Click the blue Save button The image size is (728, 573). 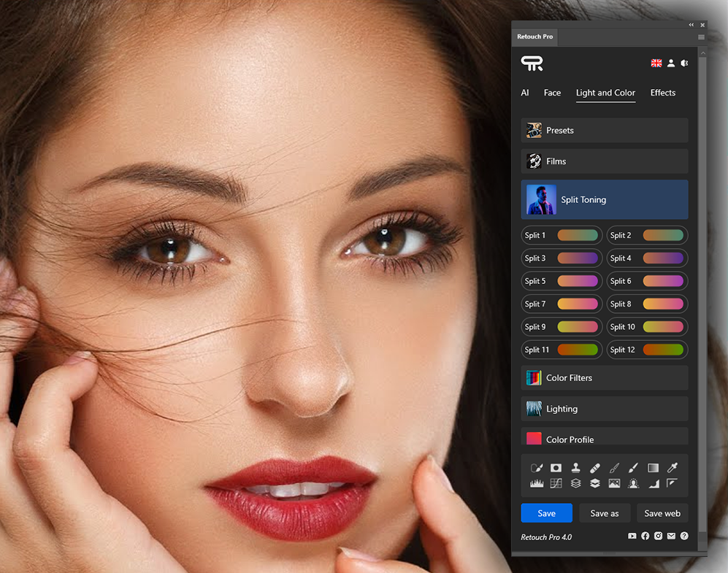coord(546,513)
